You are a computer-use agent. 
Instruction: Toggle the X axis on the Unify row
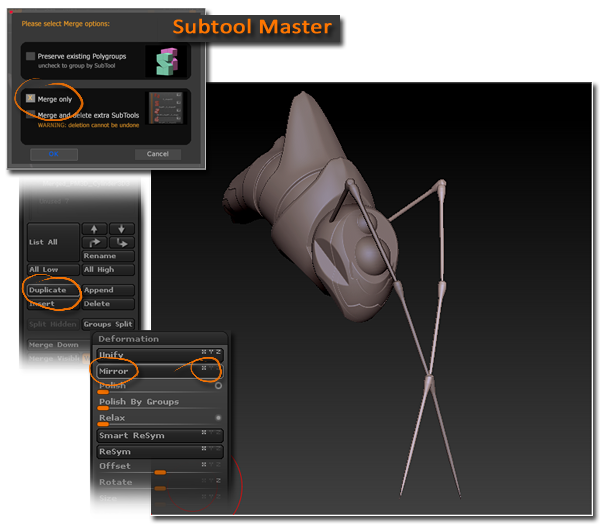pyautogui.click(x=204, y=352)
